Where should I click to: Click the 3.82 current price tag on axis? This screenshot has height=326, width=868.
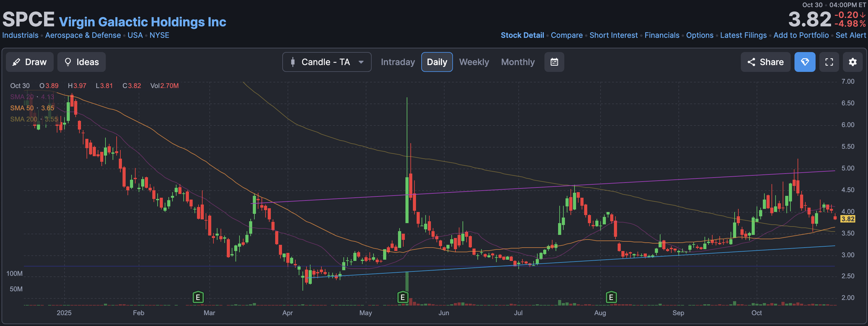click(848, 219)
